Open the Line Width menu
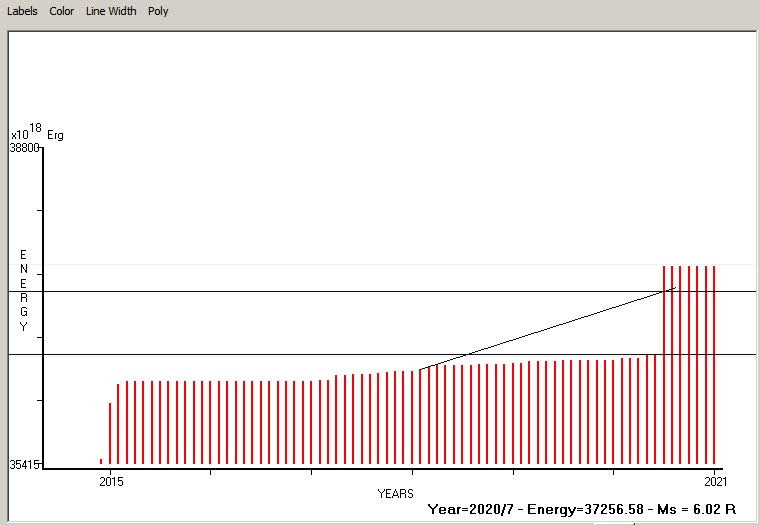 (111, 11)
